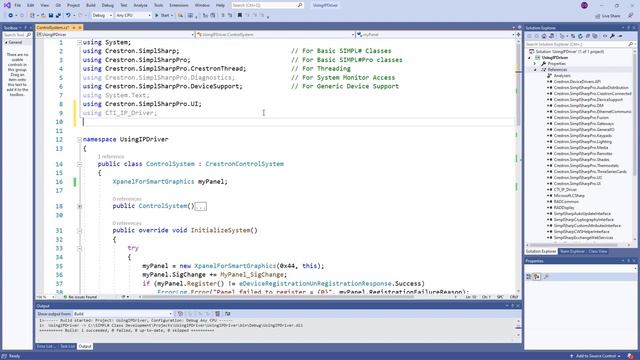640x360 pixels.
Task: Click the main Search (Ctrl+Q) box
Action: point(267,5)
